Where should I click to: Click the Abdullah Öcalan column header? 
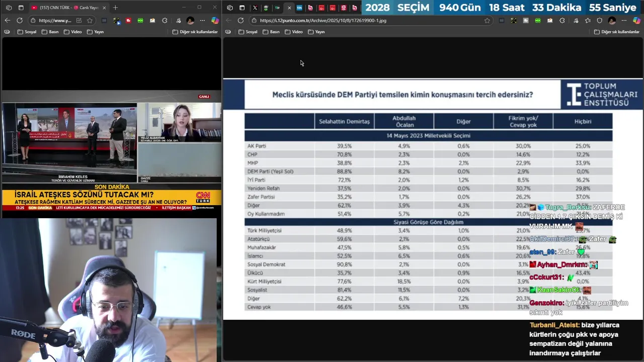click(404, 122)
